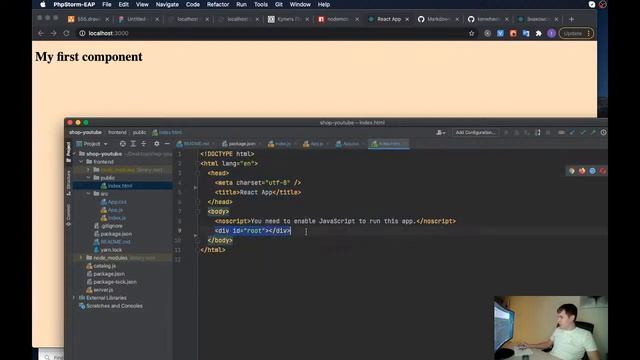640x360 pixels.
Task: Collapse the shop-youtube root folder
Action: click(x=75, y=154)
